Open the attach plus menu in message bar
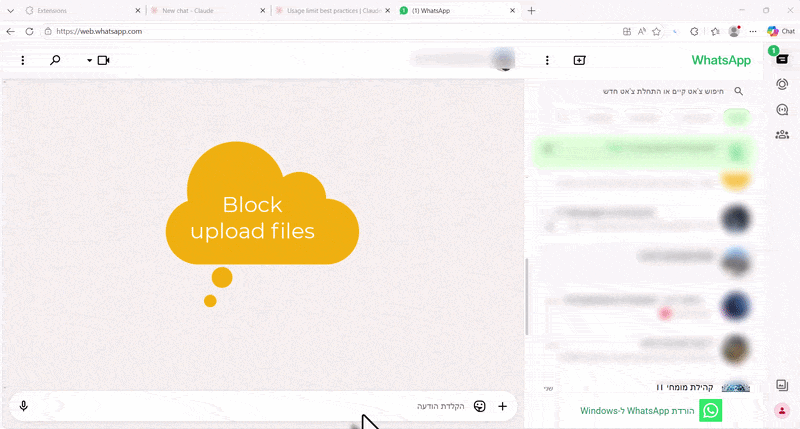800x429 pixels. point(503,406)
